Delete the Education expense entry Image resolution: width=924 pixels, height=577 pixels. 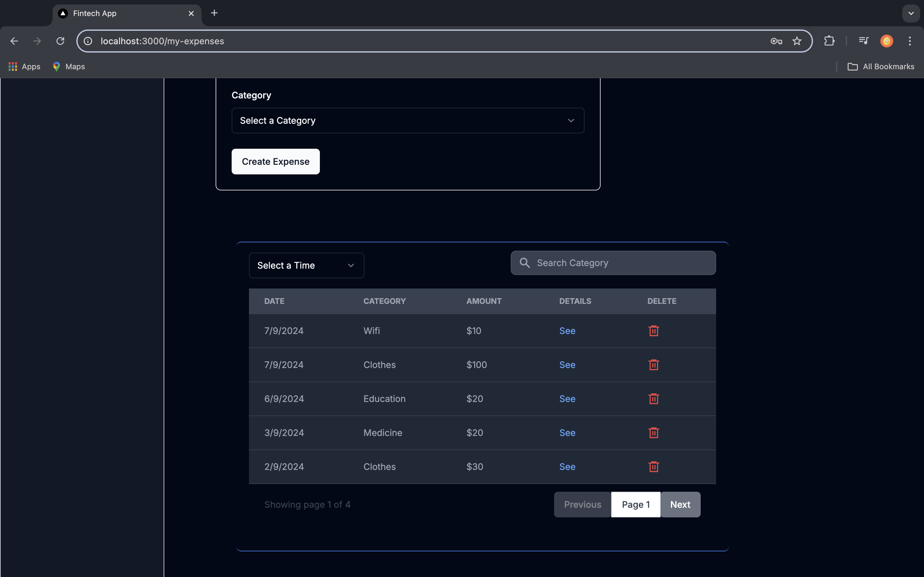tap(653, 398)
